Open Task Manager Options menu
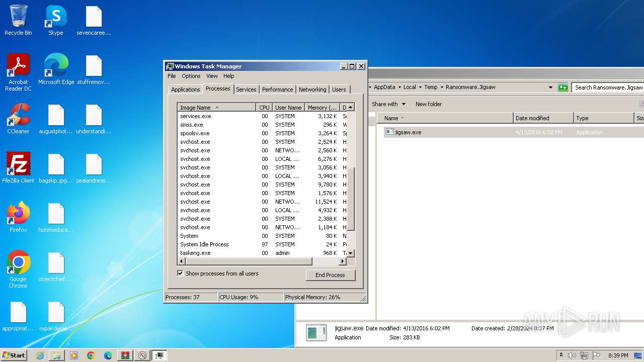The height and width of the screenshot is (362, 644). coord(191,76)
